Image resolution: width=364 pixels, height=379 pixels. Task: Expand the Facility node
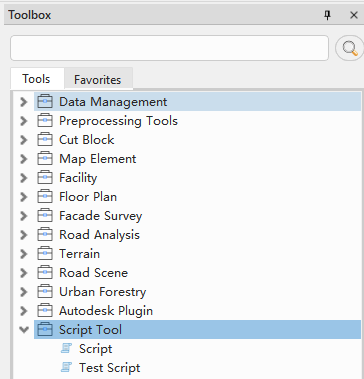[24, 178]
